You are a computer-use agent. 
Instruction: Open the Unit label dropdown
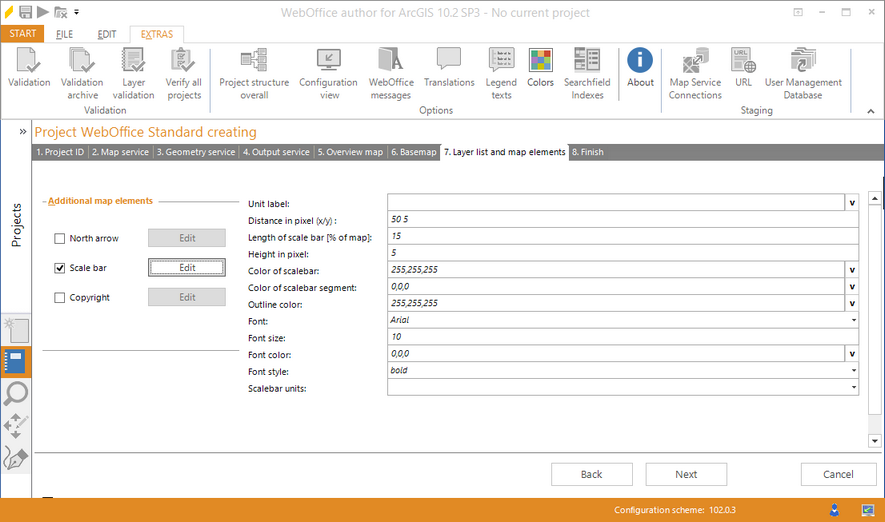852,203
